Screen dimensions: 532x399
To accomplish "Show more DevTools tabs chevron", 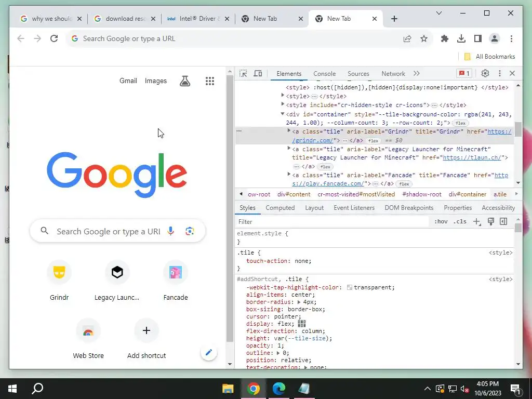I will point(417,73).
